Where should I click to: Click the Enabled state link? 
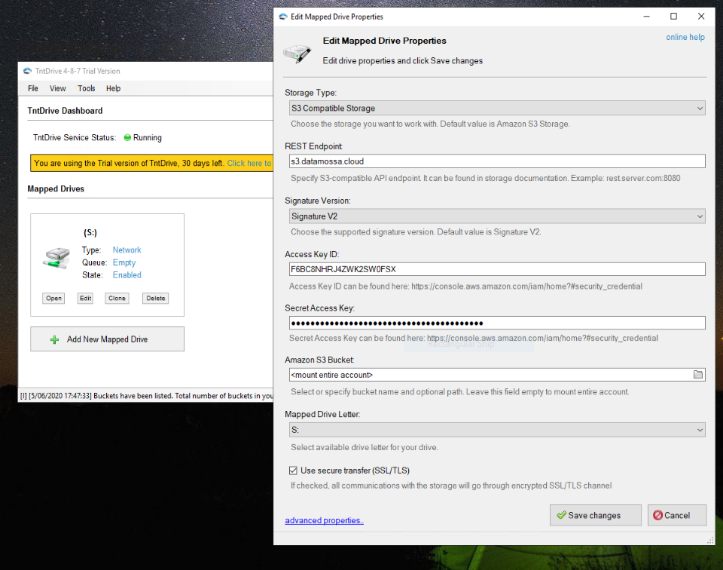pos(127,275)
